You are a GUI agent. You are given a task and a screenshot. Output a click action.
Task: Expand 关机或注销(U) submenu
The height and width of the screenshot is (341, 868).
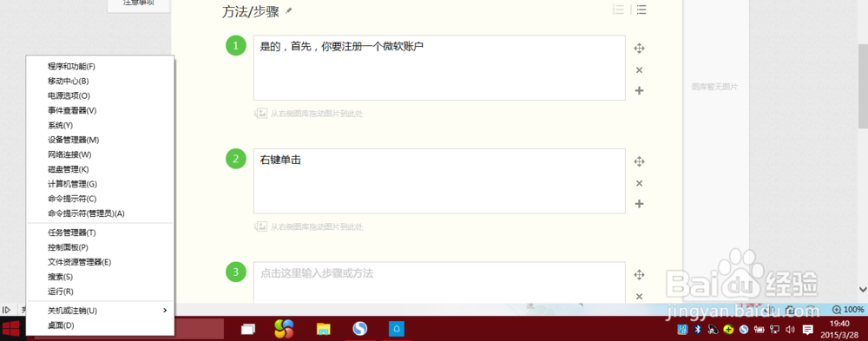(100, 311)
